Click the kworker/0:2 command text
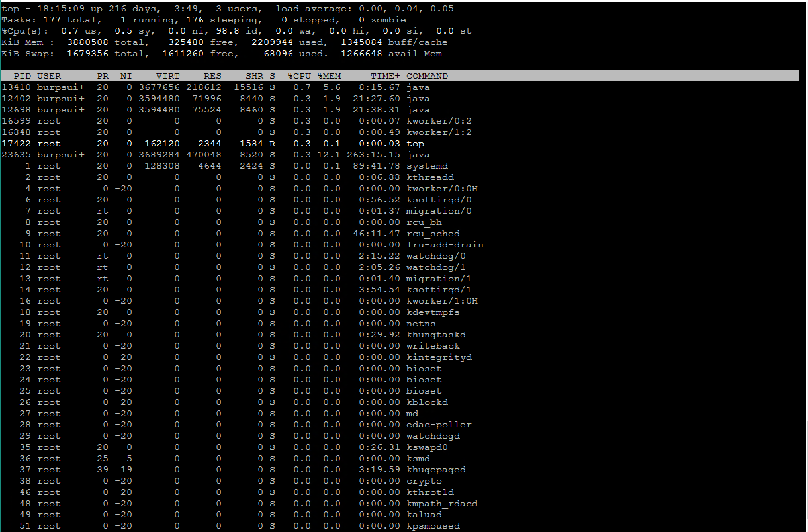 coord(439,121)
